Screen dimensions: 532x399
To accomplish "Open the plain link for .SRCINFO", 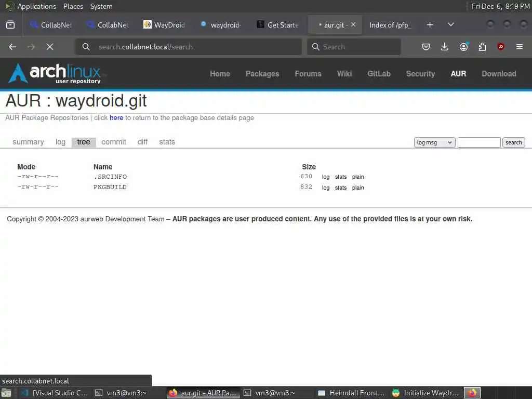I will 358,177.
